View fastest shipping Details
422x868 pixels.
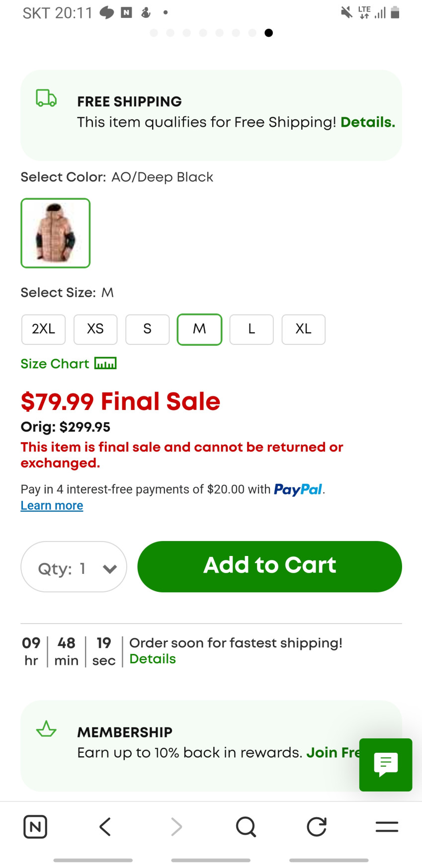click(153, 659)
